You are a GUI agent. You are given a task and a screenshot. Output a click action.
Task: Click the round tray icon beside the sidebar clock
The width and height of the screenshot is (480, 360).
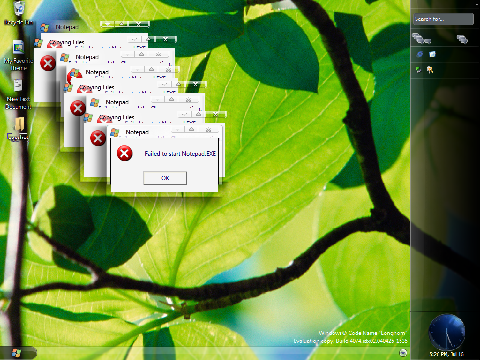(403, 353)
